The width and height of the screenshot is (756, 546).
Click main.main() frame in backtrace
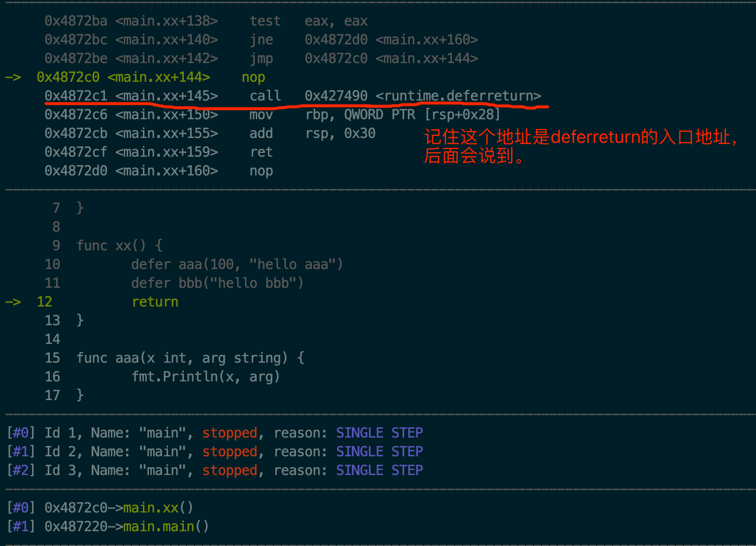[166, 527]
